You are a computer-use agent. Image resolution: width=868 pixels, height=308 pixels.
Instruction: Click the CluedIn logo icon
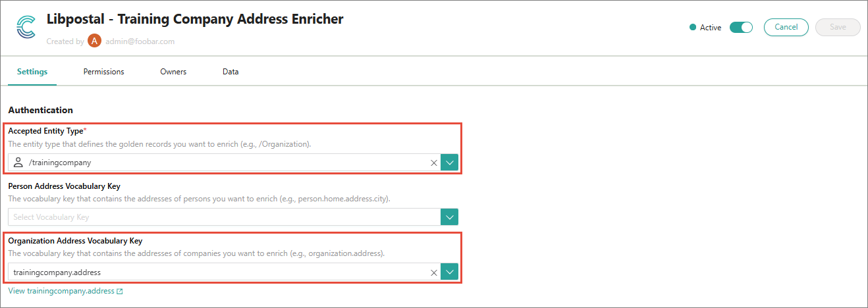coord(26,28)
